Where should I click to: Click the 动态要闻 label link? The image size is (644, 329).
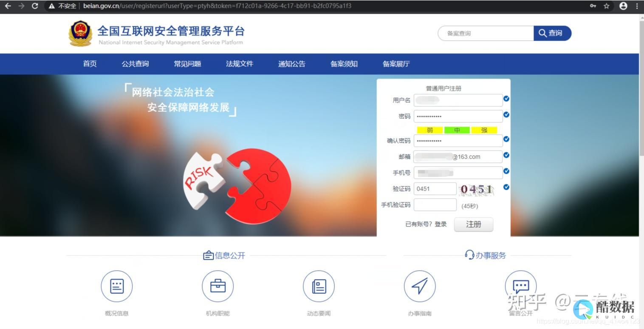pyautogui.click(x=319, y=313)
